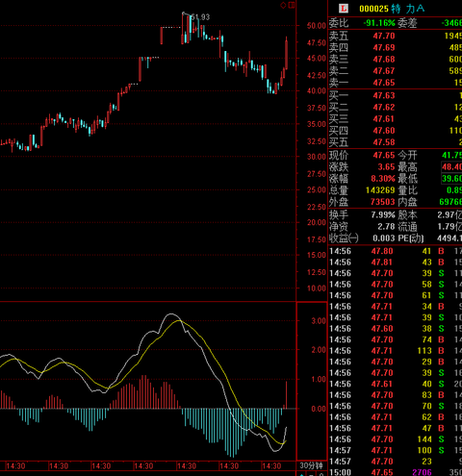The image size is (462, 476).
Task: Select the tick row priced 47.60
Action: [x=396, y=329]
